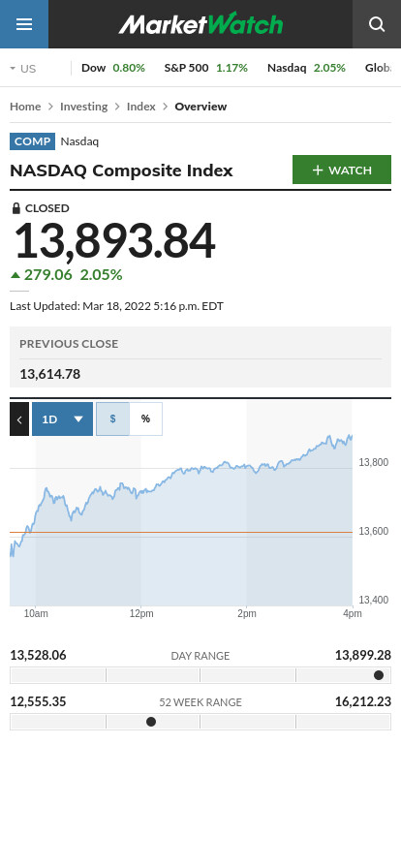Open the hamburger navigation menu
401x868 pixels.
click(24, 24)
